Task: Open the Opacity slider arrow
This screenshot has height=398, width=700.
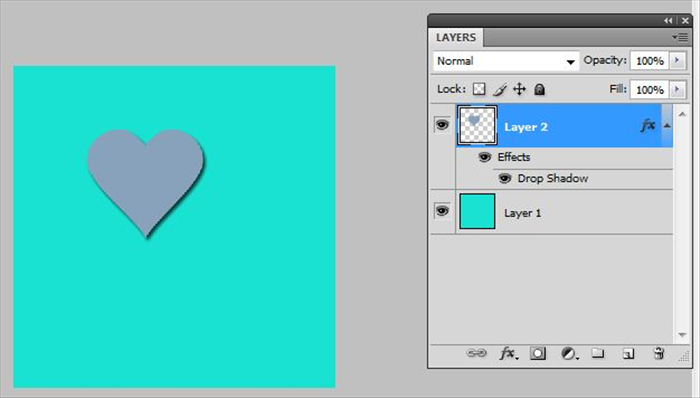Action: click(677, 60)
